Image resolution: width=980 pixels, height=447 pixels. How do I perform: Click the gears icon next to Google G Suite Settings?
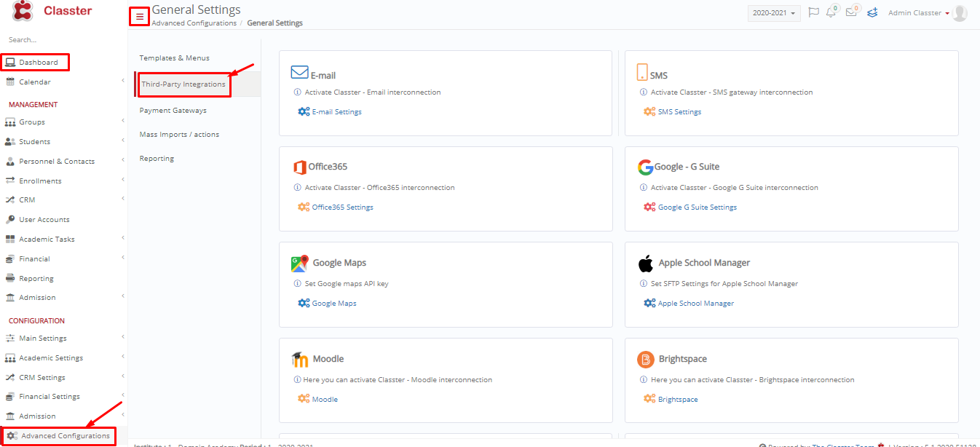(649, 207)
